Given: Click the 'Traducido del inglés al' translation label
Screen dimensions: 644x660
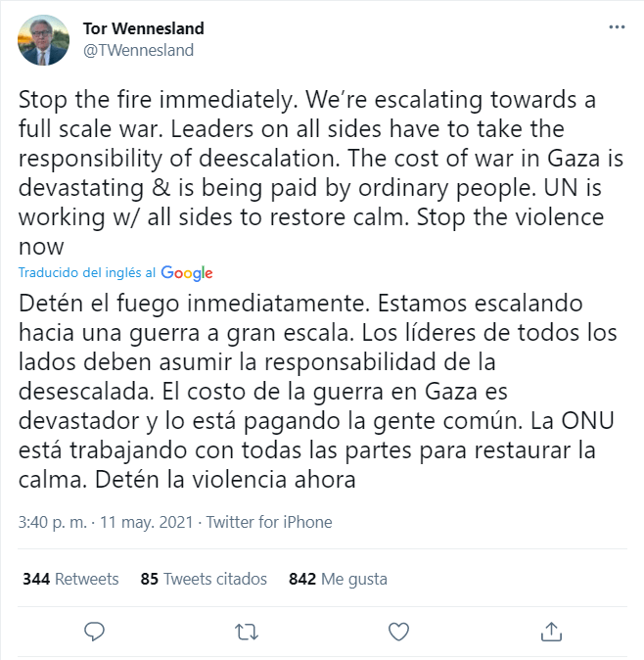Looking at the screenshot, I should [87, 273].
